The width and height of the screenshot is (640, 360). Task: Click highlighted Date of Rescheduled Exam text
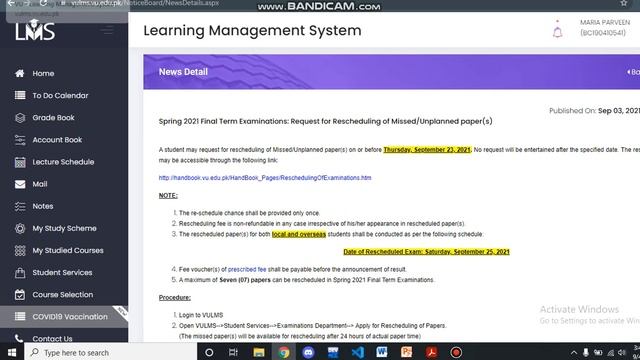pyautogui.click(x=427, y=252)
